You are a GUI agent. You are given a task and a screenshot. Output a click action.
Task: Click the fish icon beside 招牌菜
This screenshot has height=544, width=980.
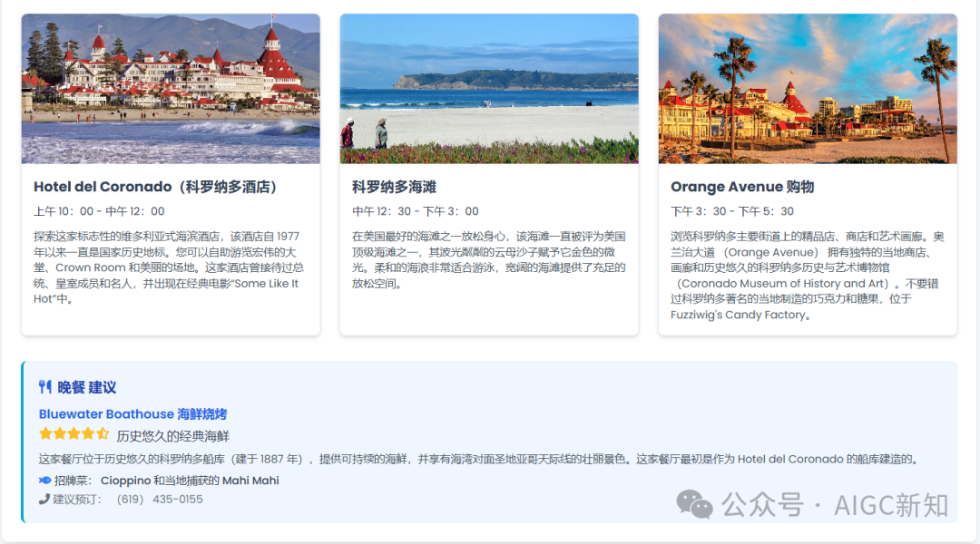45,481
